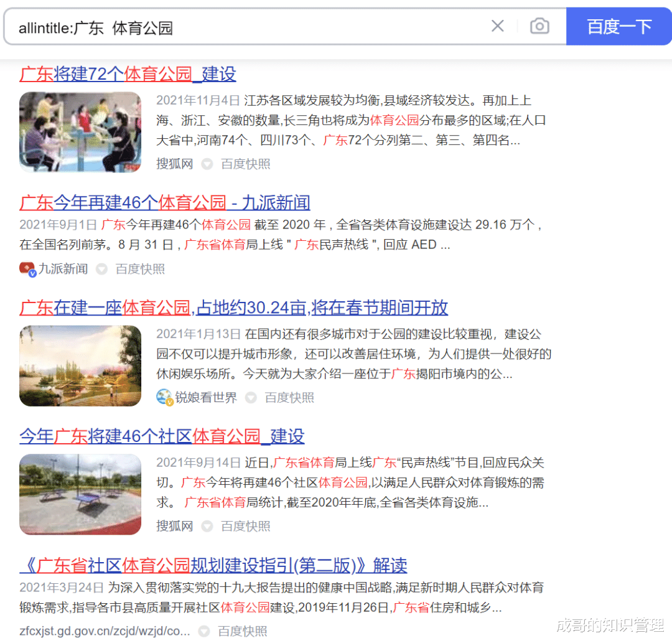This screenshot has height=643, width=672.
Task: Click the 锐娘看世界 source logo icon
Action: click(x=163, y=397)
